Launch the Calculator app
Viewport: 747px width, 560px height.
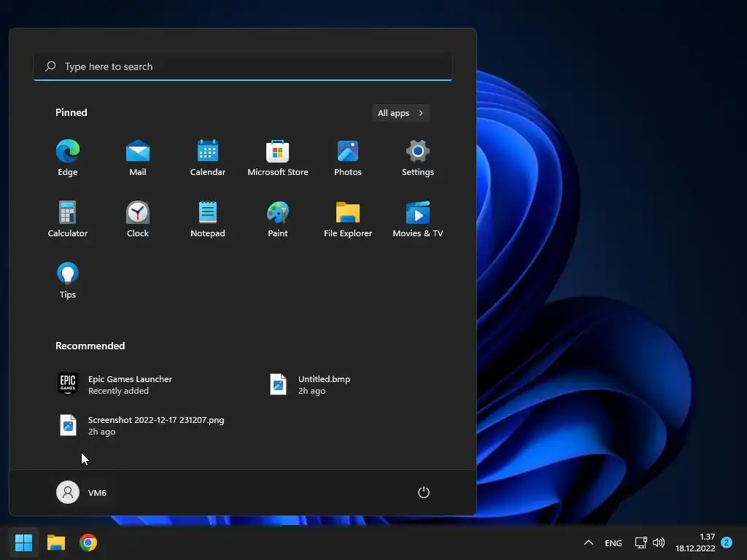coord(68,219)
